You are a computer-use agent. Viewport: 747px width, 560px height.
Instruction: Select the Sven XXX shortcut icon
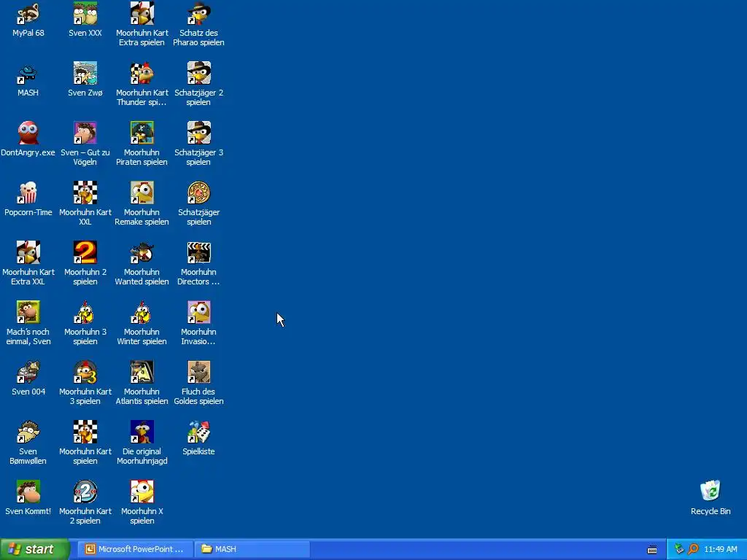[x=85, y=13]
